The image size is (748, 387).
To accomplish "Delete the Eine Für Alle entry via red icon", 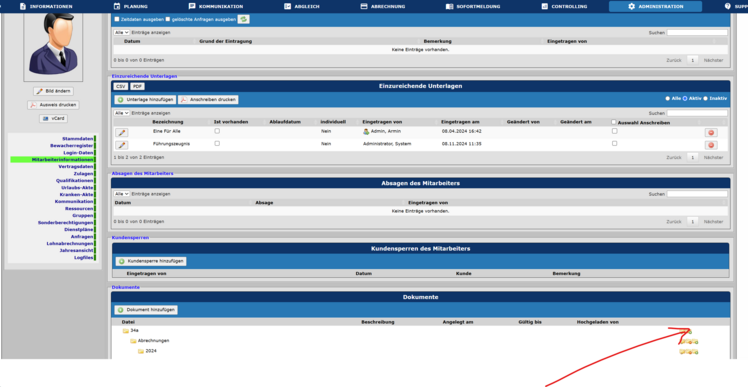I will (x=711, y=133).
